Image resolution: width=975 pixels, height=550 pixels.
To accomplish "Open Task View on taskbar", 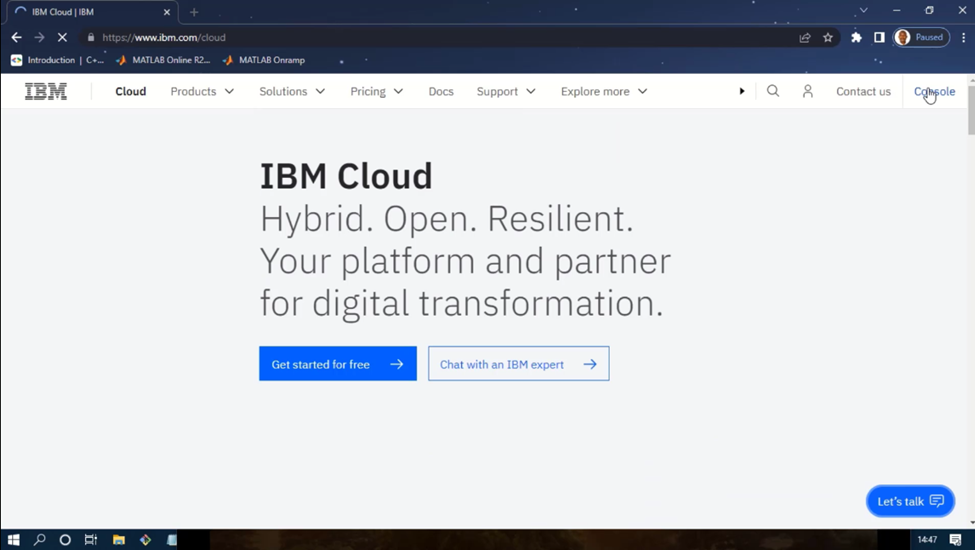I will coord(91,539).
